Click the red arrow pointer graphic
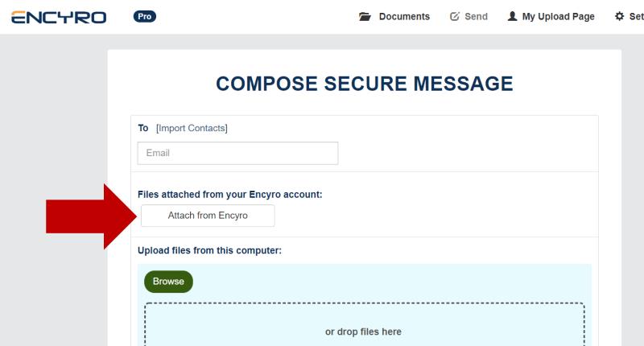Viewport: 644px width, 346px height. click(x=91, y=216)
